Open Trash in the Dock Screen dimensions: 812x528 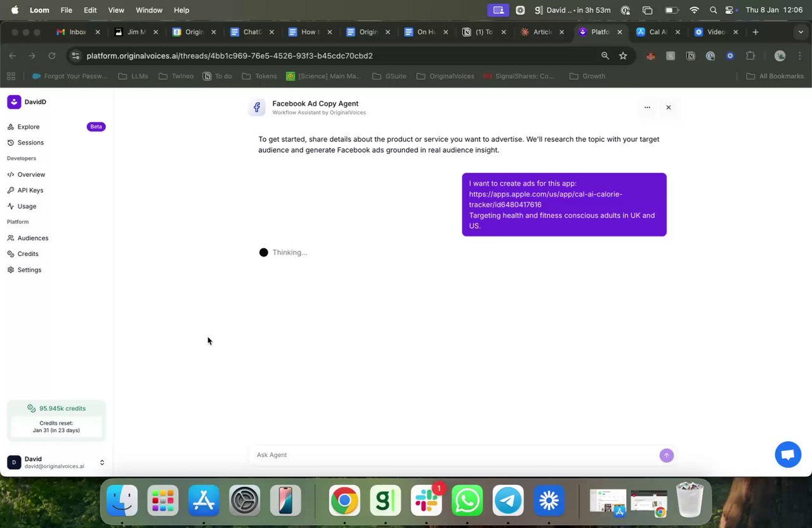tap(689, 499)
